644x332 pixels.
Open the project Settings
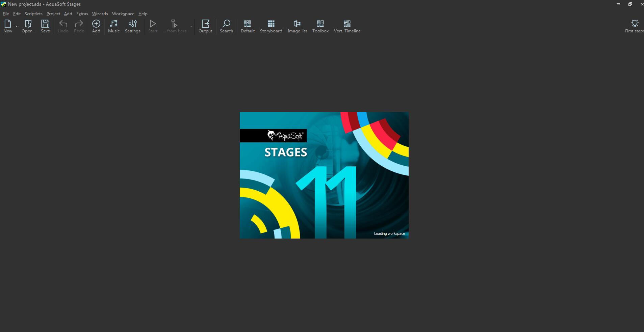(132, 26)
